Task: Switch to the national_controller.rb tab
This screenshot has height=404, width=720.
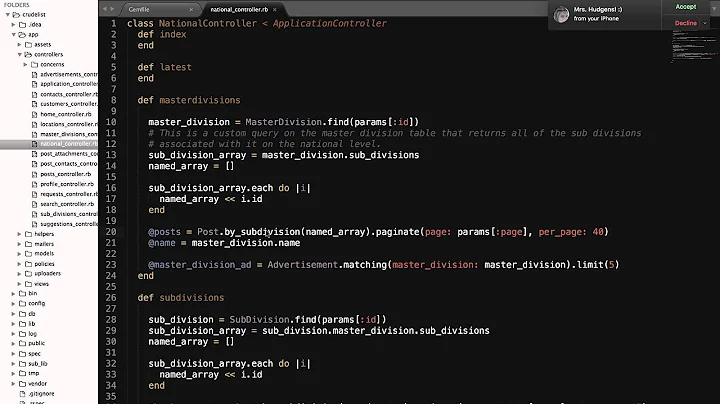Action: (239, 9)
